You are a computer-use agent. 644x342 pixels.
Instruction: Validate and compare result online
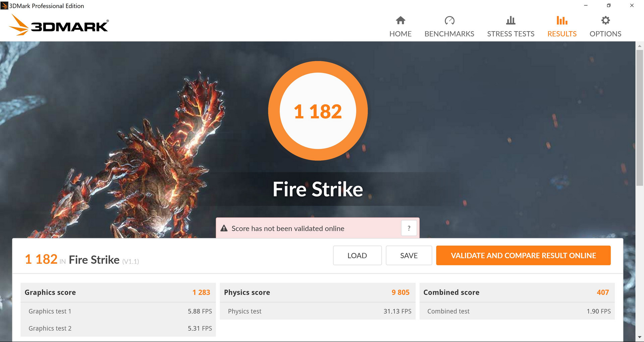(x=523, y=255)
